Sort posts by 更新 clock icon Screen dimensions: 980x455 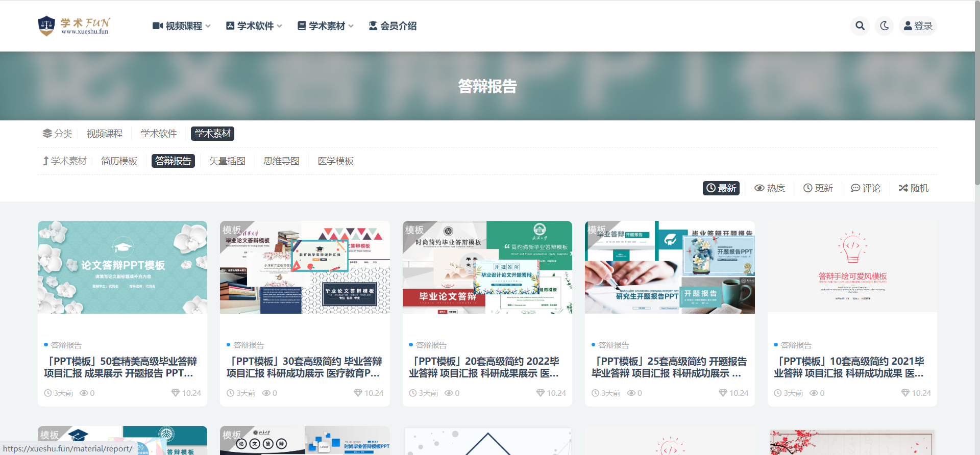coord(818,188)
